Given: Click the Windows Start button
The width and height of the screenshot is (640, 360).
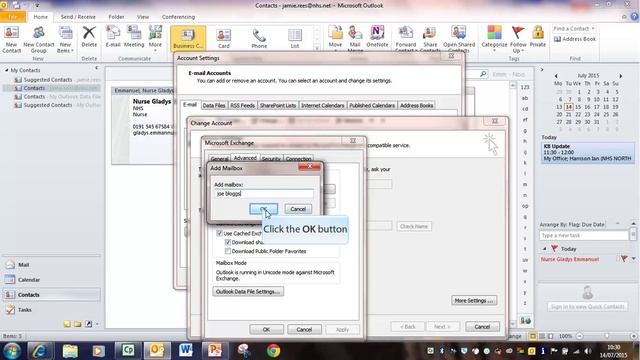Looking at the screenshot, I should 12,351.
